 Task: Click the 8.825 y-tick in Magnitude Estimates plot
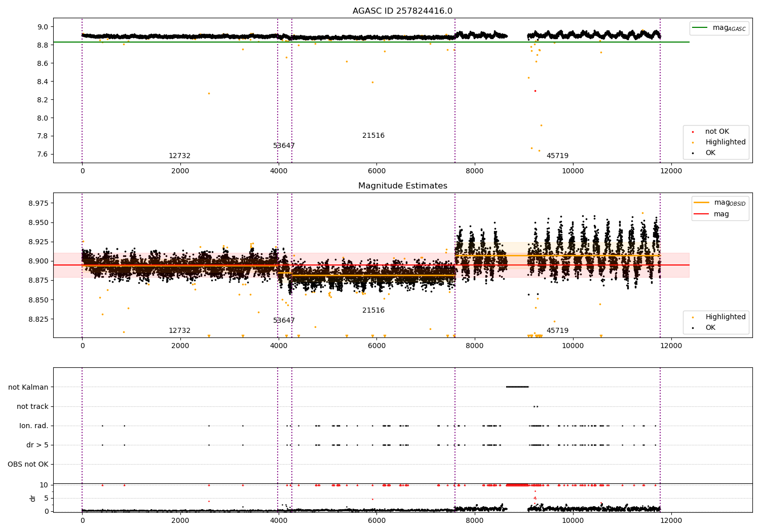pos(39,320)
